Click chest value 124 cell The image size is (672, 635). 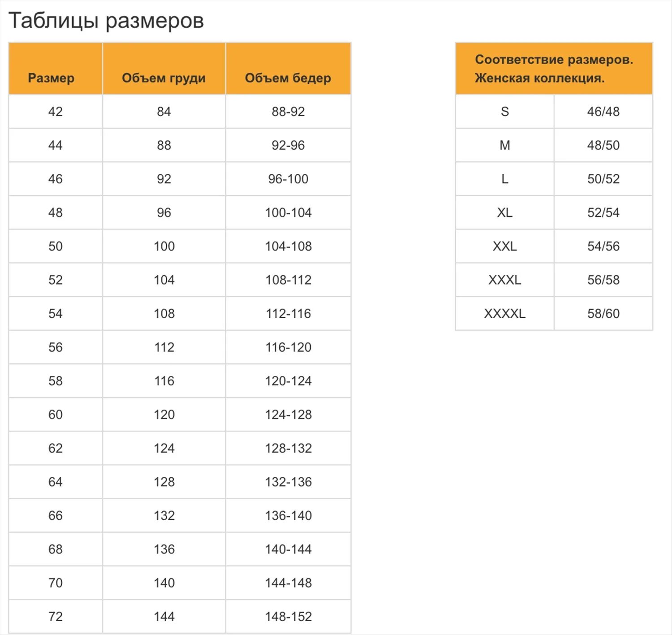pos(164,448)
